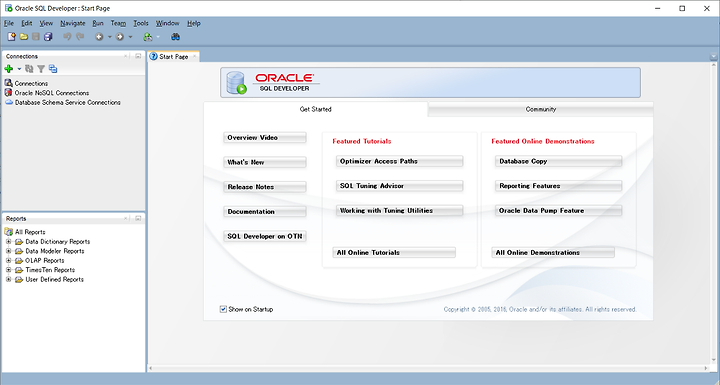The width and height of the screenshot is (720, 385).
Task: Open the New Connection dropdown arrow
Action: pyautogui.click(x=19, y=69)
